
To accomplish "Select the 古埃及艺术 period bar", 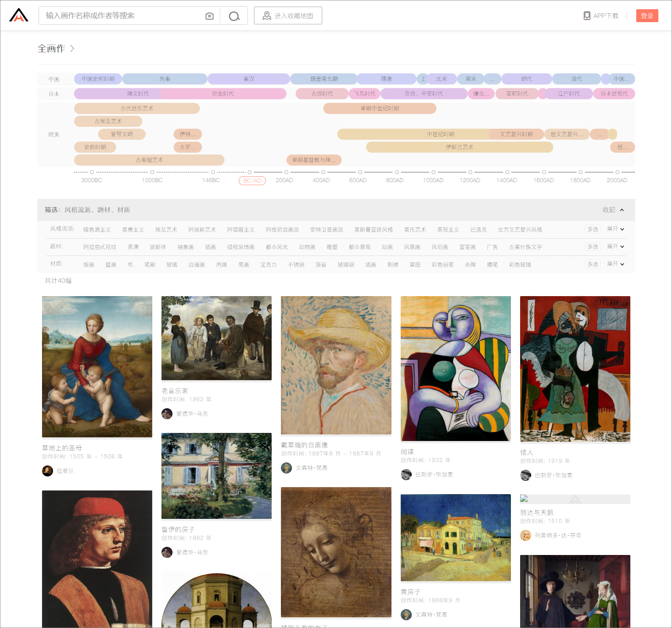I will pos(108,121).
